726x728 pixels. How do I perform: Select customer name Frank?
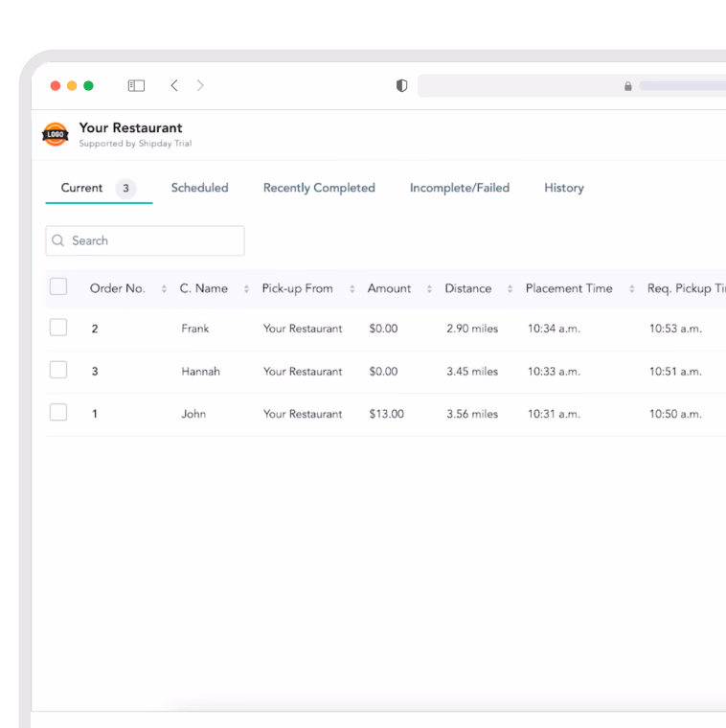[x=195, y=329]
